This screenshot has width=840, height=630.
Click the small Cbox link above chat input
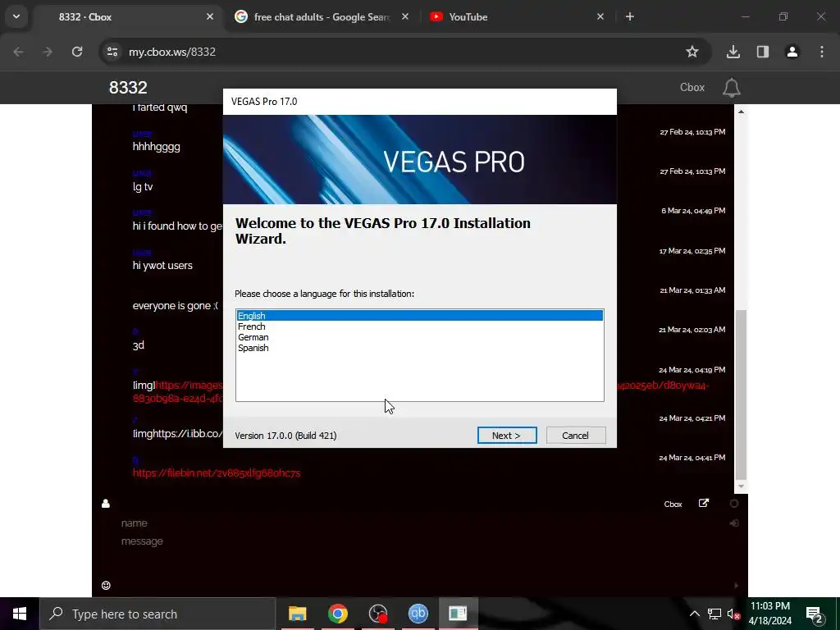click(673, 504)
